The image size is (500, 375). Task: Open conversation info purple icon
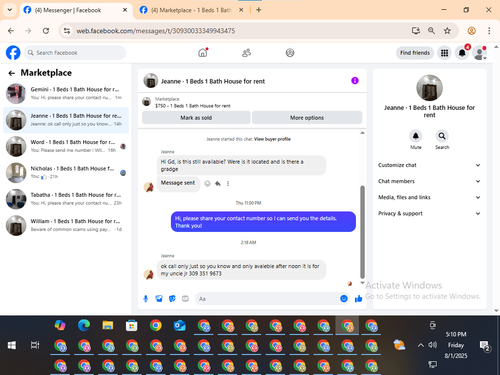pyautogui.click(x=355, y=81)
